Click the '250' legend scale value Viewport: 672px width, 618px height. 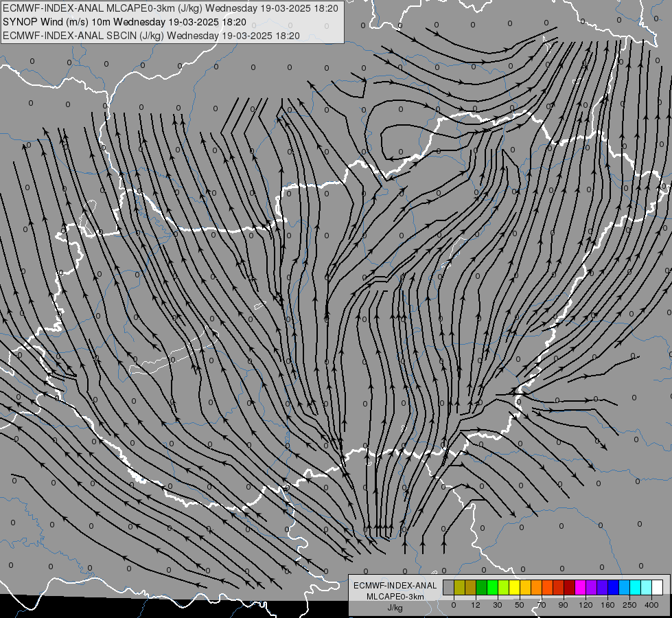click(629, 605)
